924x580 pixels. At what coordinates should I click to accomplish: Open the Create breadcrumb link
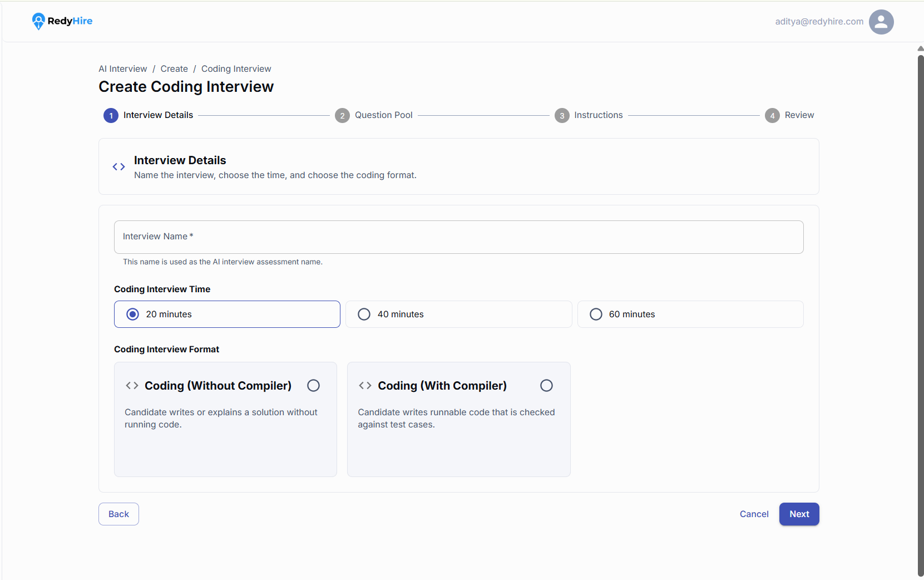[174, 68]
